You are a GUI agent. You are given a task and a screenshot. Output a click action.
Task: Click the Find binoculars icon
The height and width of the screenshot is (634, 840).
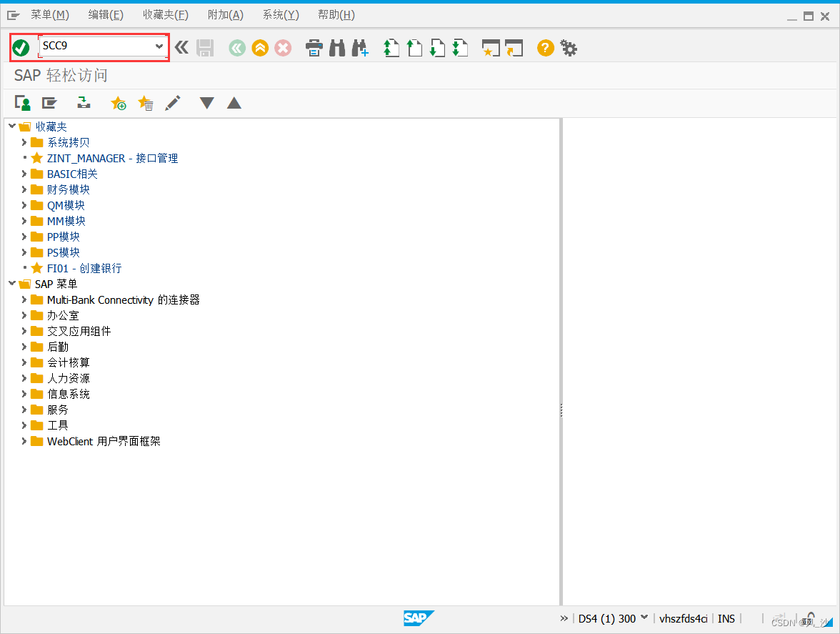tap(337, 48)
